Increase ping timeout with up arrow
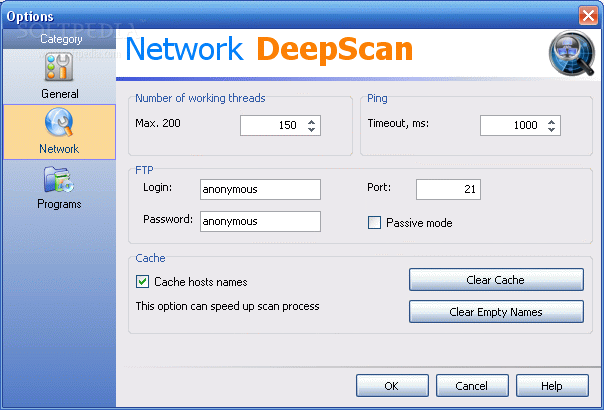Screen dimensions: 604x410 pos(551,121)
